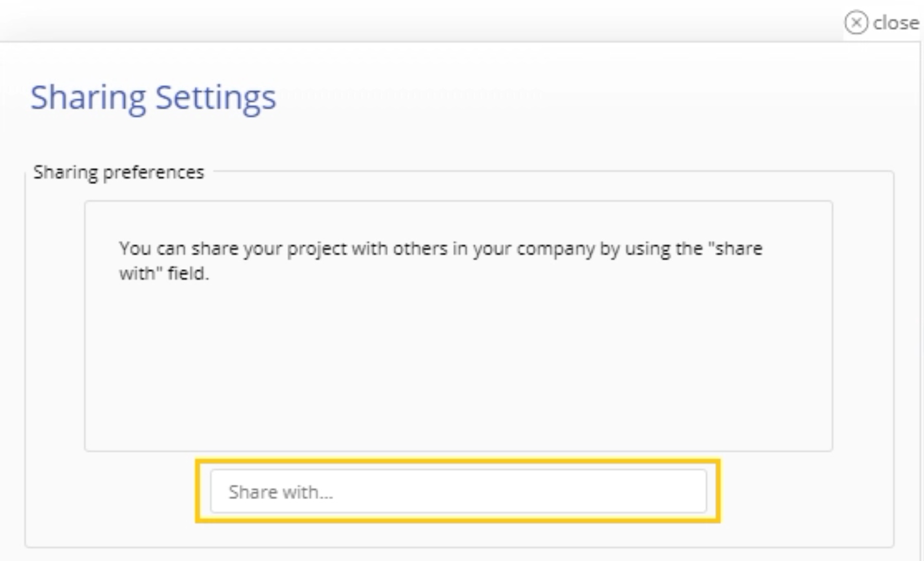
Task: Click the blank header bar left of close
Action: [413, 21]
